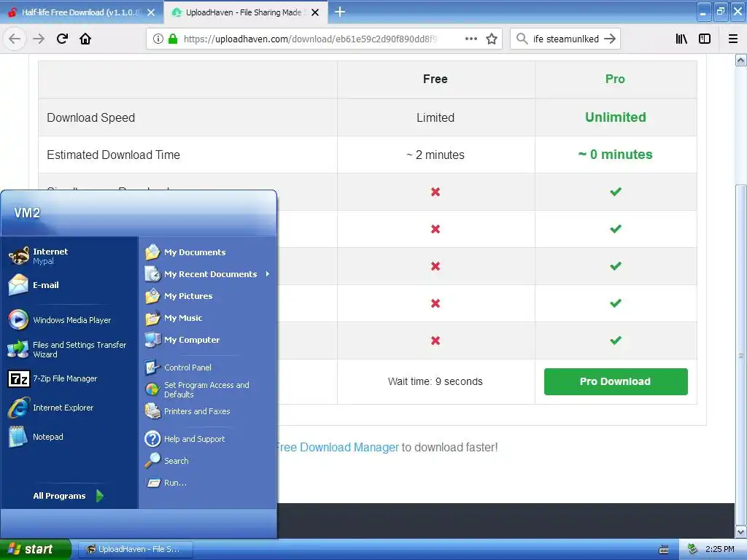Click the '~ 0 minutes' Pro cell

tap(616, 155)
